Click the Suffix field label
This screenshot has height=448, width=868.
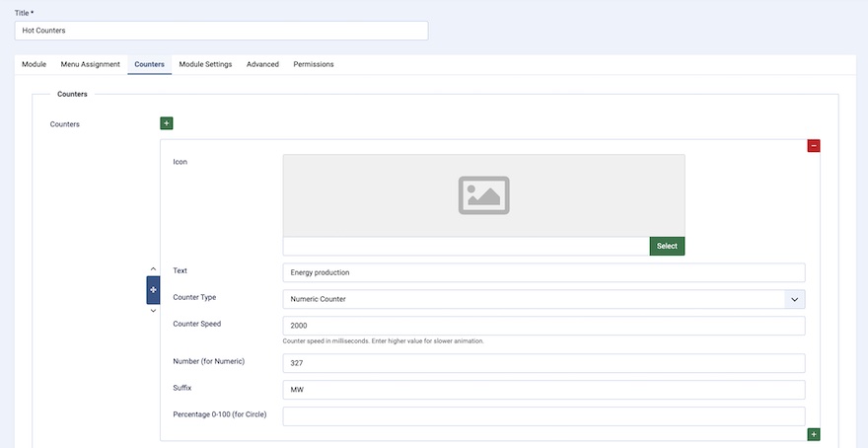[182, 388]
